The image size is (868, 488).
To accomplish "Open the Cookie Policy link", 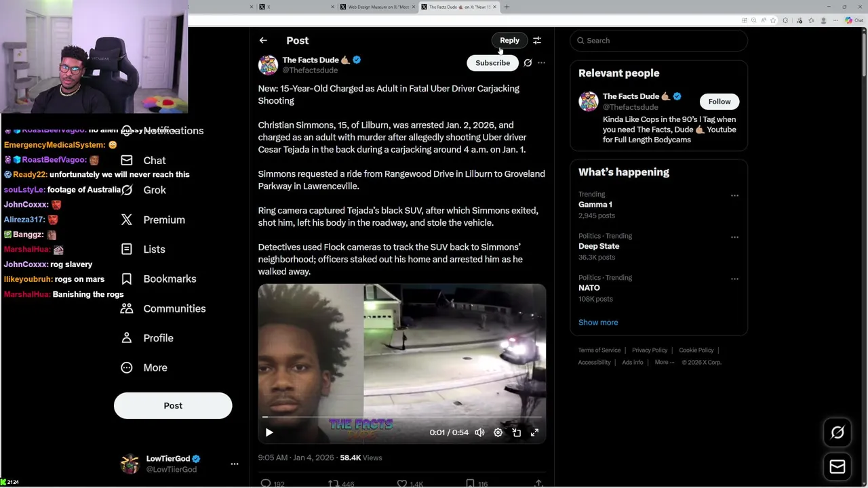I will point(696,350).
